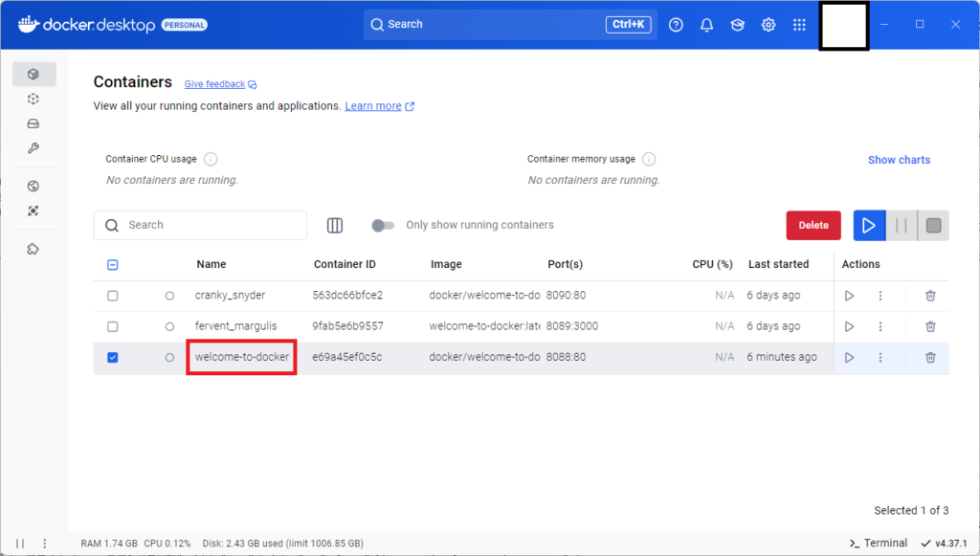Open Docker Hub globe icon in the sidebar
Screen dimensions: 980x556
pyautogui.click(x=33, y=187)
